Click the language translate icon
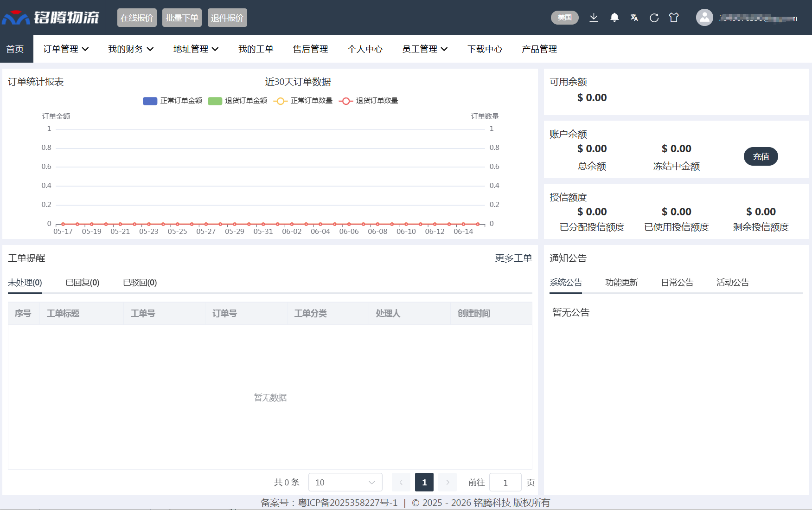812x510 pixels. (x=634, y=18)
